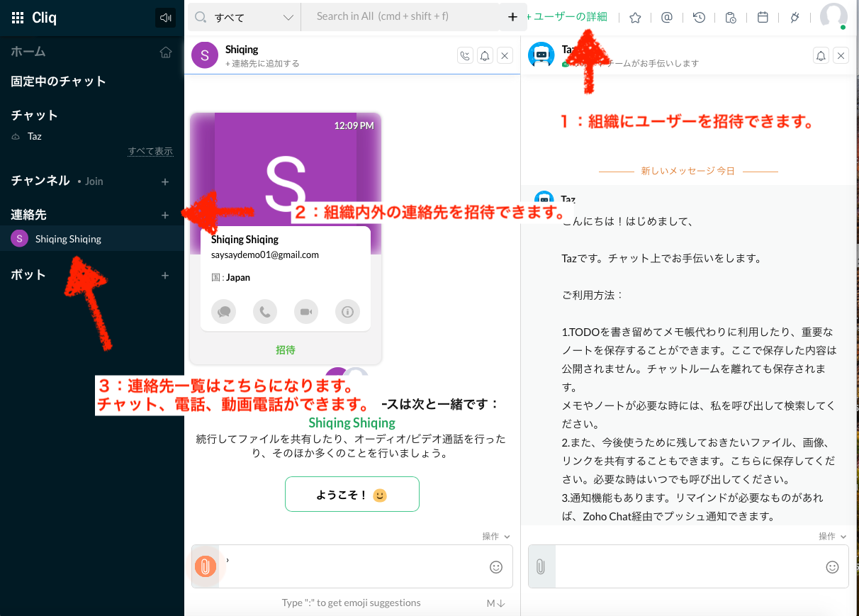Click the ようこそ！ welcome button
The image size is (859, 616).
coord(352,494)
